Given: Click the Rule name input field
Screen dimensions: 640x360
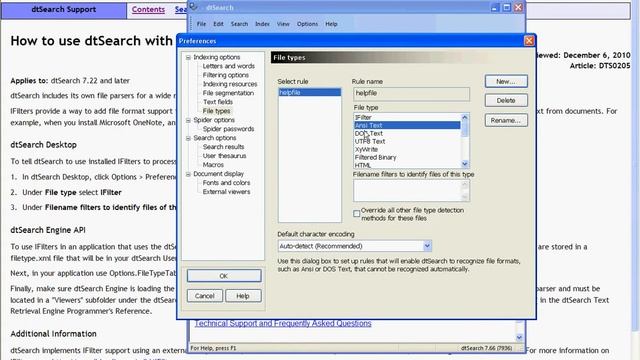Looking at the screenshot, I should pos(411,94).
